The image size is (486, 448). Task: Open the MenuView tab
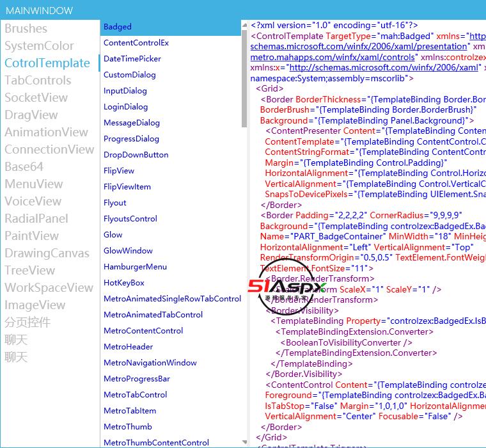(x=33, y=184)
